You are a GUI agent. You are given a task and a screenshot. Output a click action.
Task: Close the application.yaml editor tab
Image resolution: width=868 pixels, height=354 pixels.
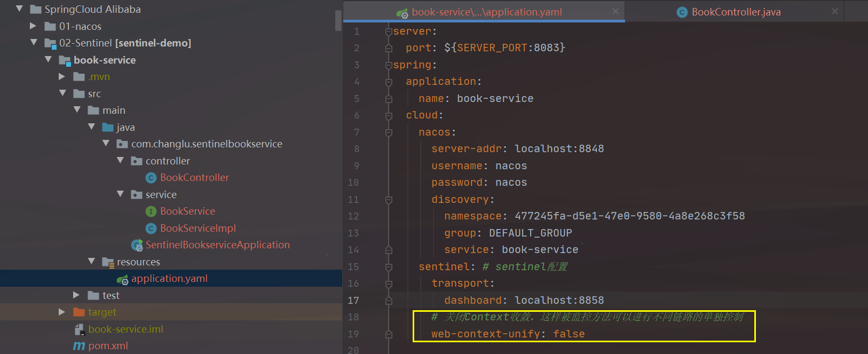click(x=616, y=11)
